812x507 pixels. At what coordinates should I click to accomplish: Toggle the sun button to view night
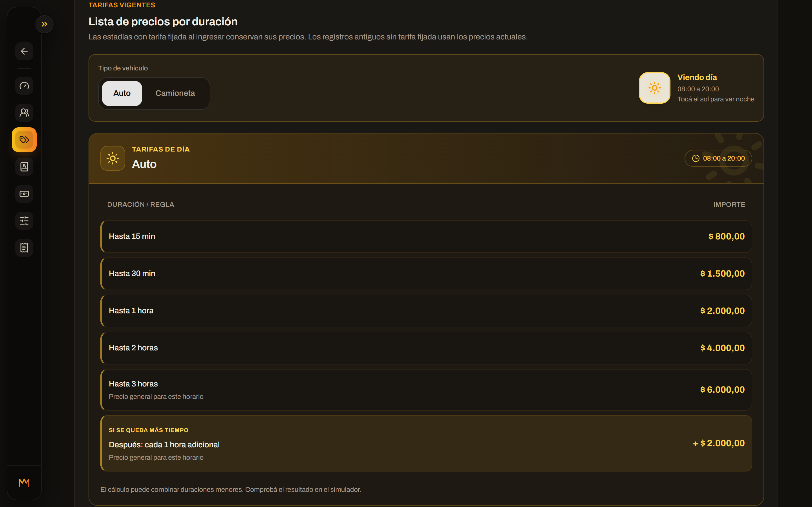tap(654, 88)
